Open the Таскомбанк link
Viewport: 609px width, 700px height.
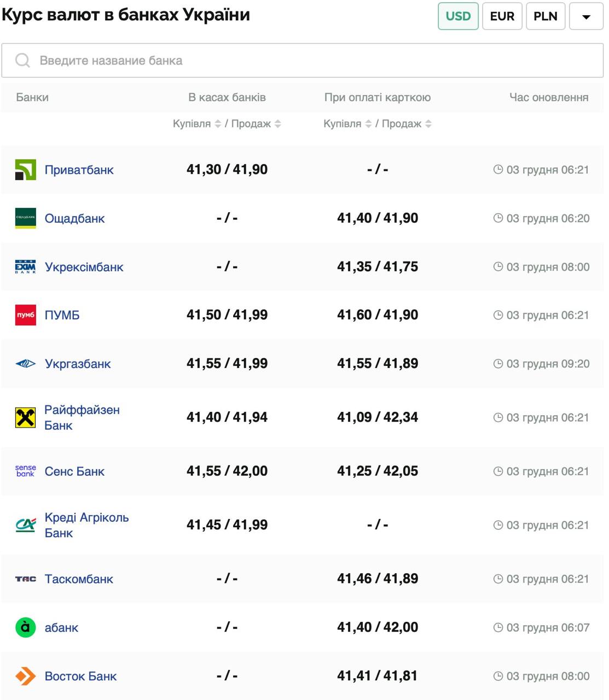point(79,579)
